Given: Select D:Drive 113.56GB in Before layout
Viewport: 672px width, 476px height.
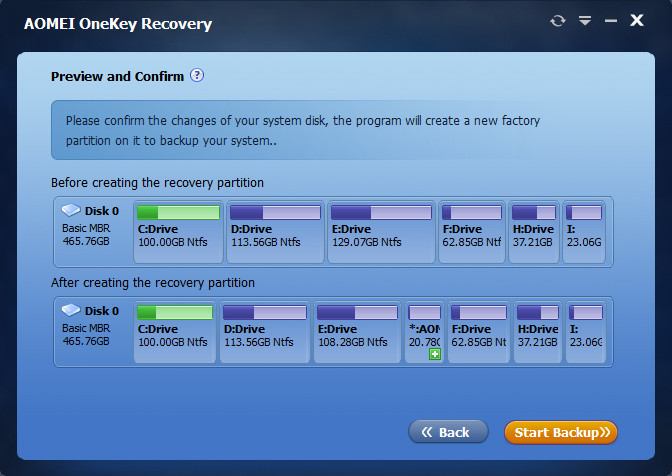Looking at the screenshot, I should (275, 232).
